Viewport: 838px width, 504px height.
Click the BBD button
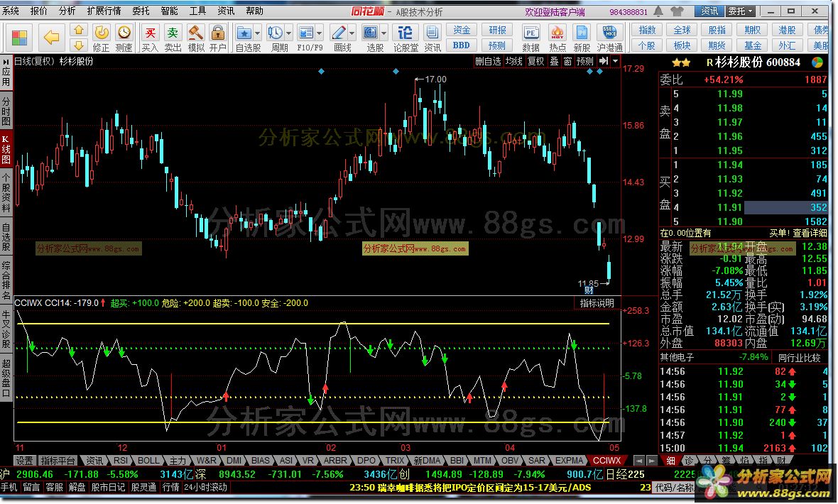(462, 45)
